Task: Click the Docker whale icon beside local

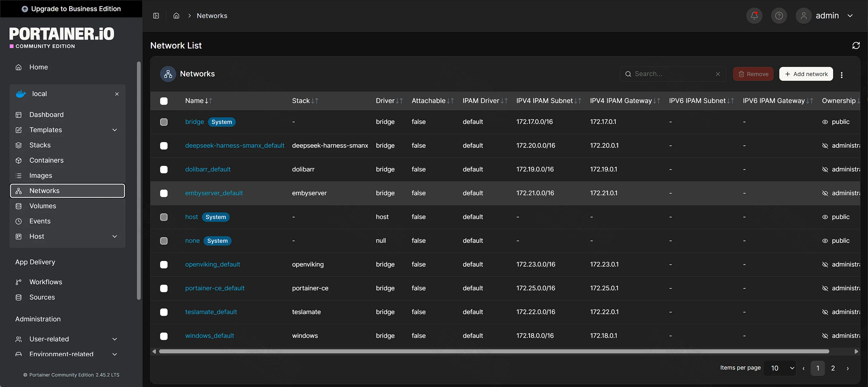Action: 21,94
